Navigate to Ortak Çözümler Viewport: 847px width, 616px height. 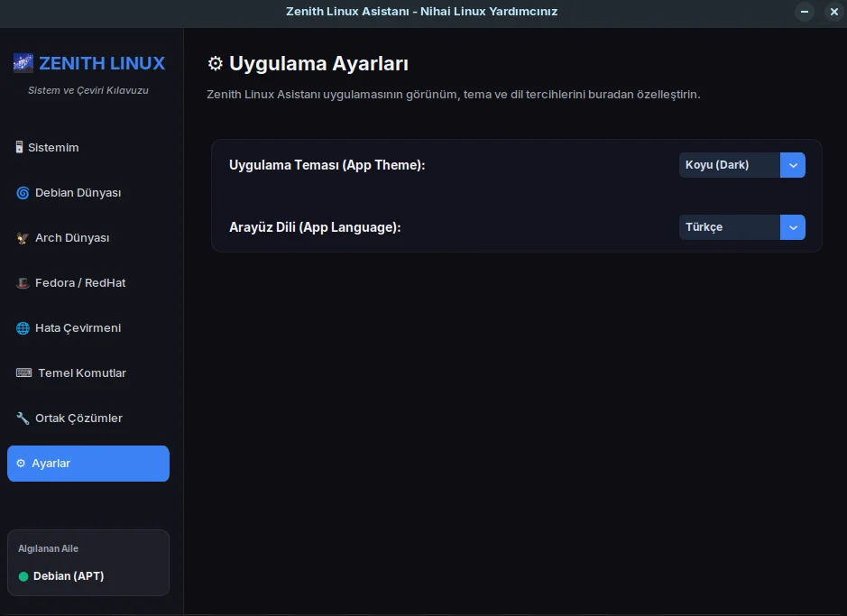88,418
